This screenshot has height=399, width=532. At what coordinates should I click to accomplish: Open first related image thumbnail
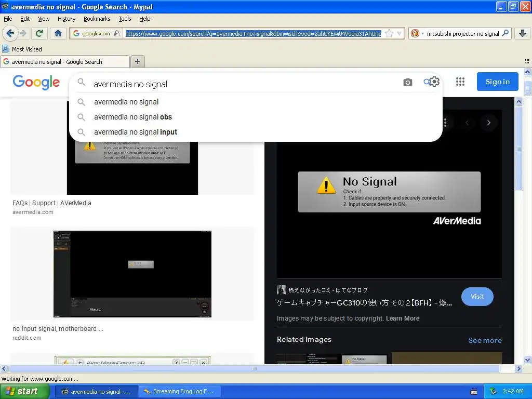click(332, 358)
